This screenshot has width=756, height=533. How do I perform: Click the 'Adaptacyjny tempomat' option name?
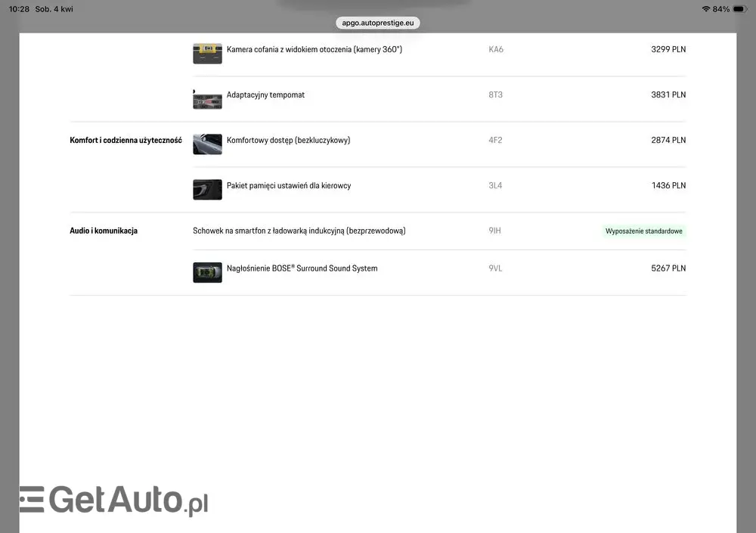point(265,95)
